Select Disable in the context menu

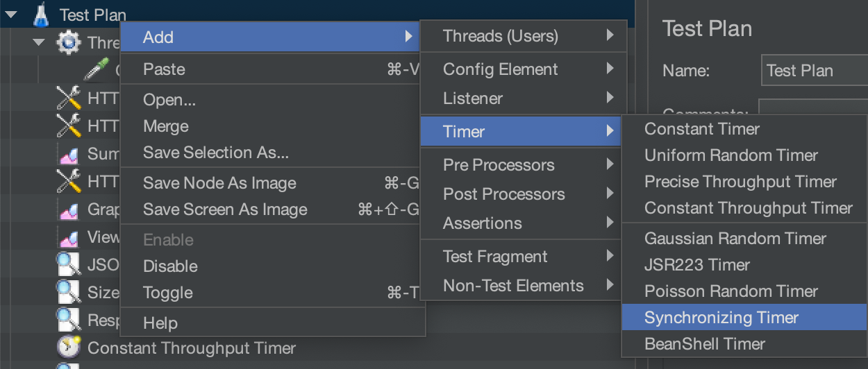point(170,266)
